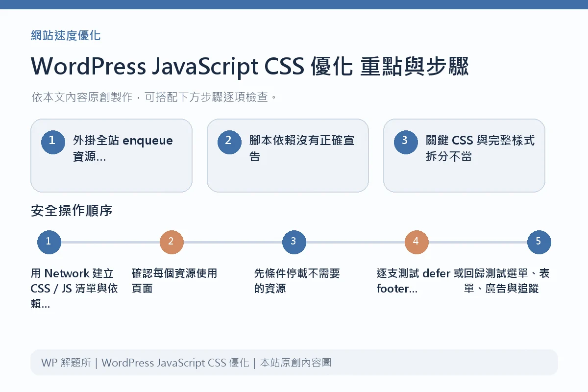The height and width of the screenshot is (392, 588).
Task: Select timeline step 1 marker above Network 建立
Action: point(49,242)
